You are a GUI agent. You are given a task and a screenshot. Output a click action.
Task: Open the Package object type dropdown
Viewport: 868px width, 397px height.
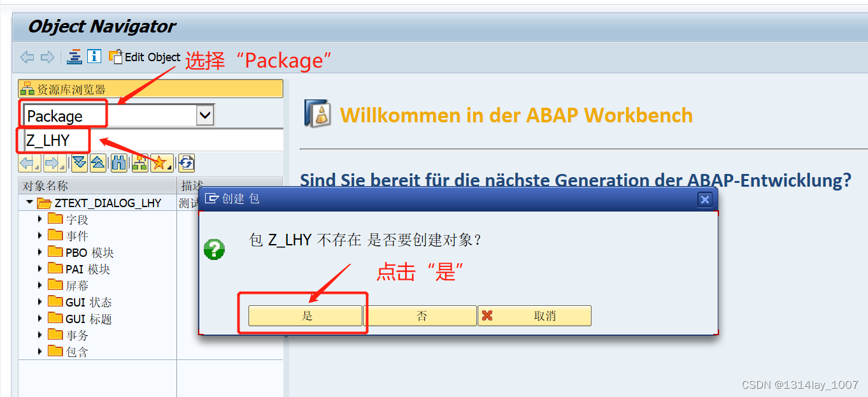click(x=205, y=115)
